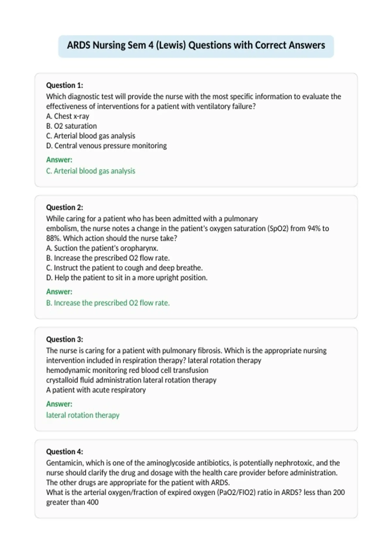This screenshot has width=392, height=556.
Task: Pick option C. Arterial blood gas analysis in question
Action: [x=90, y=136]
